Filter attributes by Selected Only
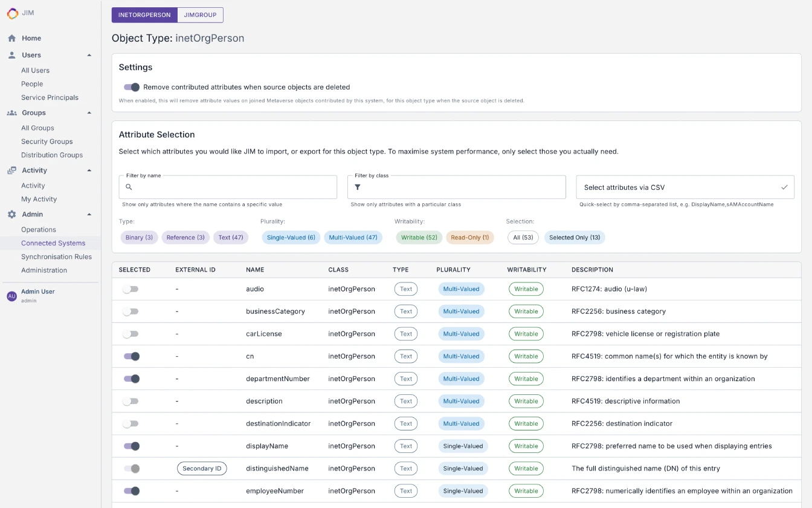The width and height of the screenshot is (812, 508). [575, 237]
